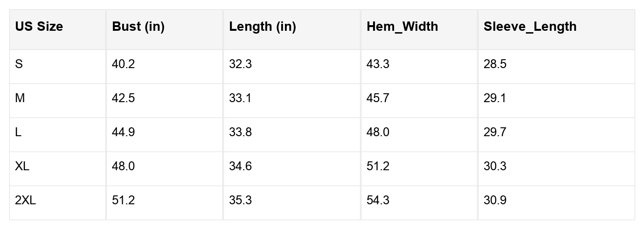Click sleeve length 29.7 in L row
644x229 pixels.
point(495,132)
